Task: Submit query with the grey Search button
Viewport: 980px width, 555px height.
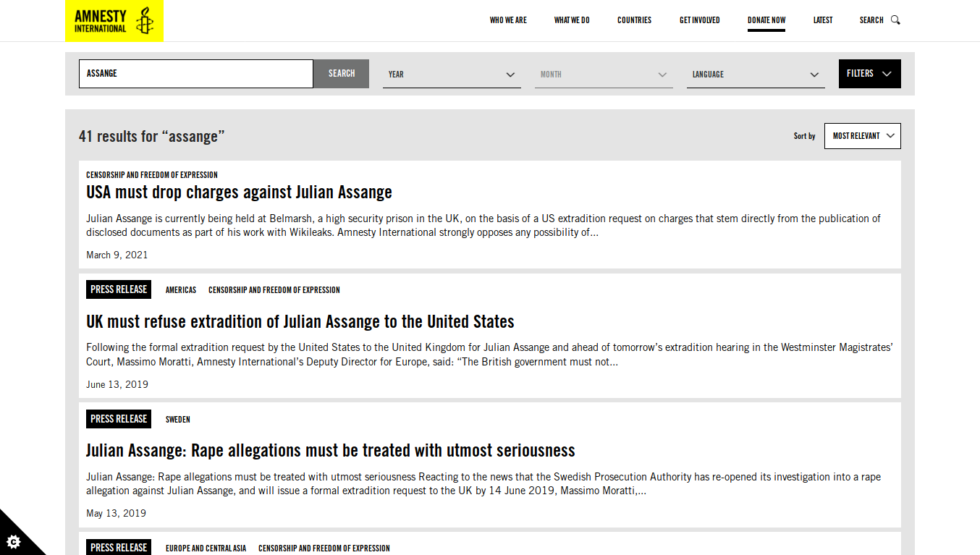Action: click(342, 74)
